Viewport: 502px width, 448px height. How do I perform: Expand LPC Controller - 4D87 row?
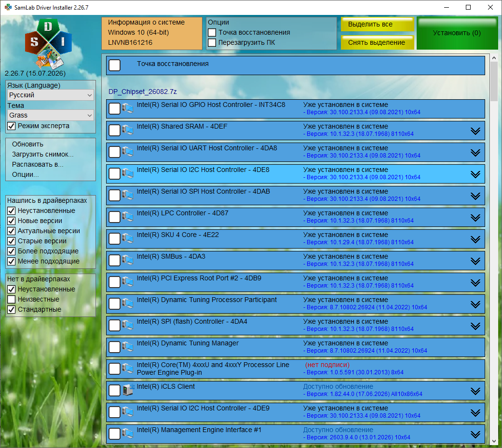pos(475,218)
